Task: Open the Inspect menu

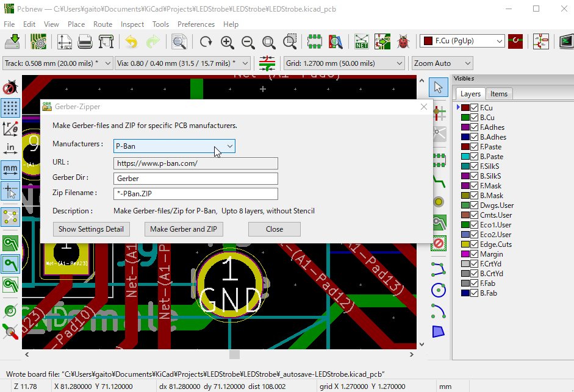Action: pyautogui.click(x=132, y=24)
